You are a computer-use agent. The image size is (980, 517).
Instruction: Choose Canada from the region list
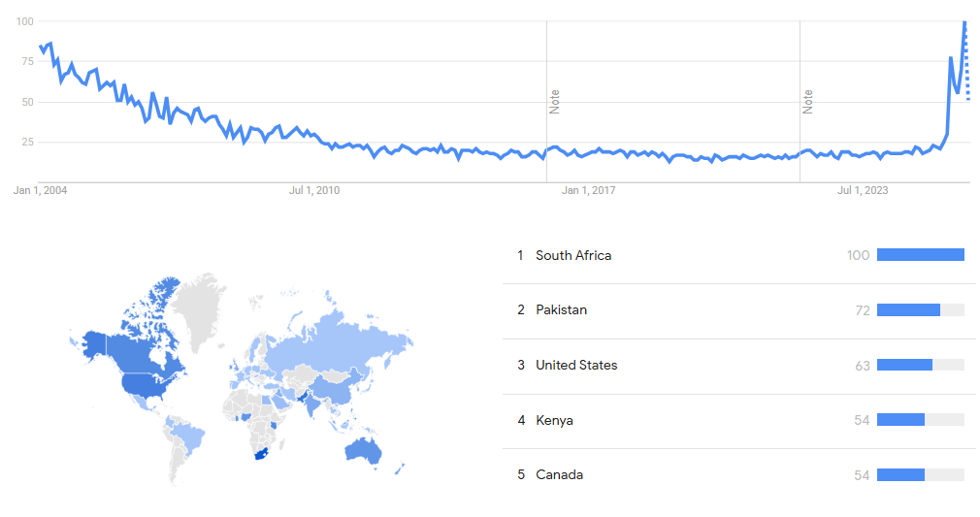tap(559, 475)
